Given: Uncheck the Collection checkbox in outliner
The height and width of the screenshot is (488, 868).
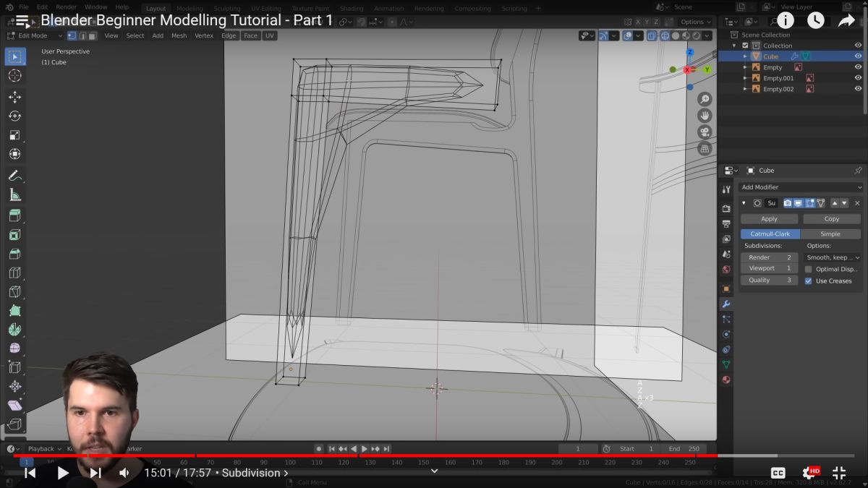Looking at the screenshot, I should tap(745, 46).
